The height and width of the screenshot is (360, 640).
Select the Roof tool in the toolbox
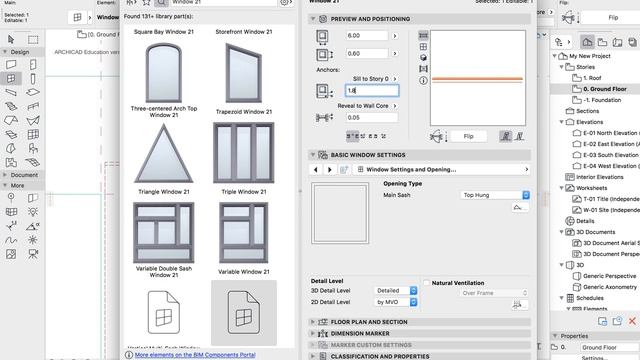pos(11,120)
